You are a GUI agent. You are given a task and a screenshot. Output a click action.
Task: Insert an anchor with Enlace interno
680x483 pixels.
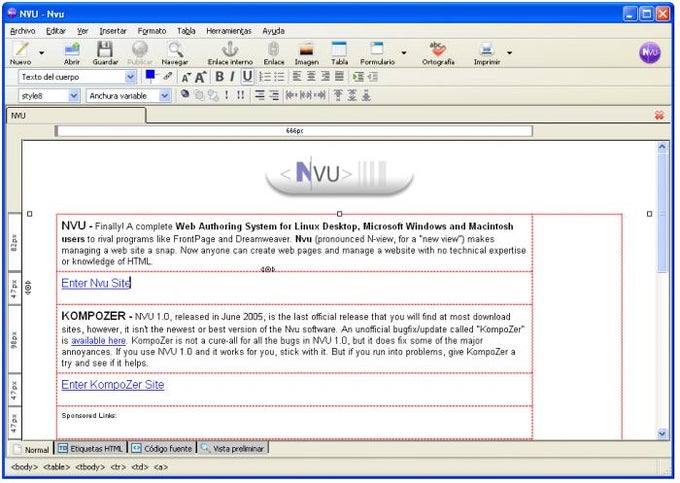[x=230, y=53]
